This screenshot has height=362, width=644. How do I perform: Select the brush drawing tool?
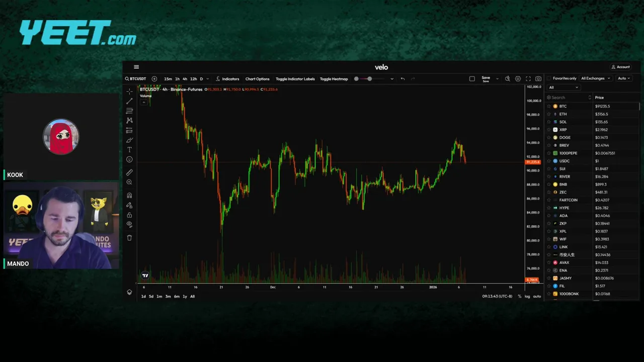click(x=129, y=140)
